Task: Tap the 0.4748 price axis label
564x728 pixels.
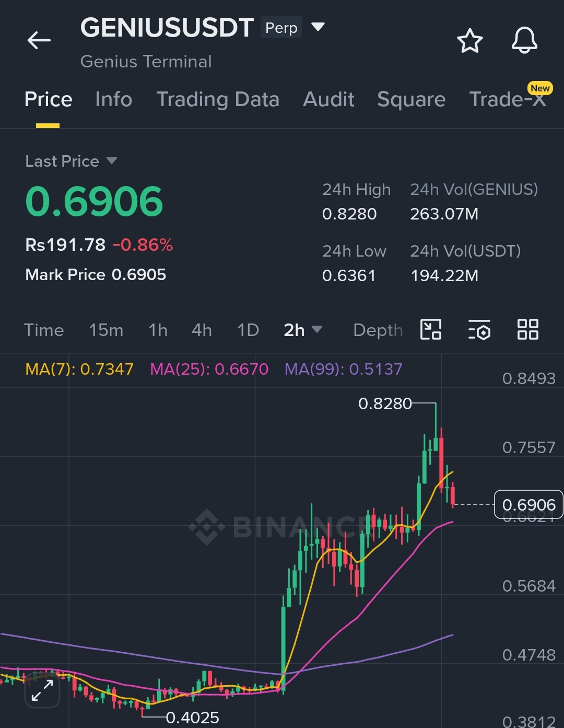Action: click(x=528, y=655)
